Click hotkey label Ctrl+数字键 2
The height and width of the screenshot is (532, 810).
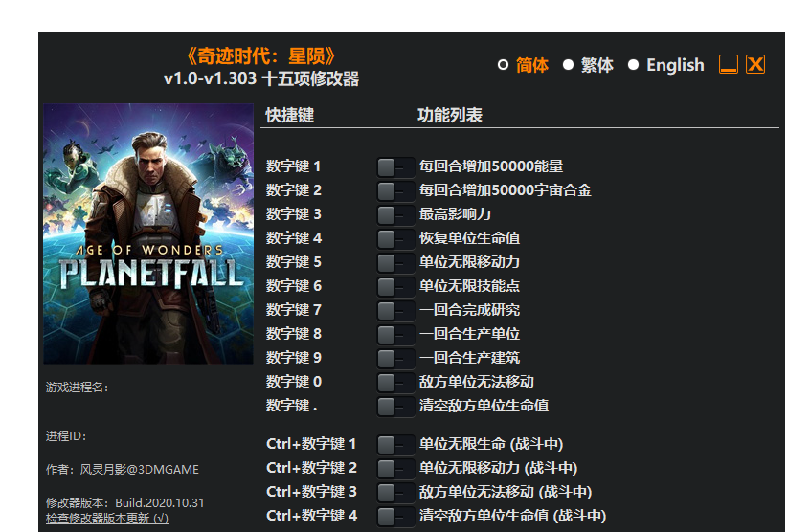[311, 468]
